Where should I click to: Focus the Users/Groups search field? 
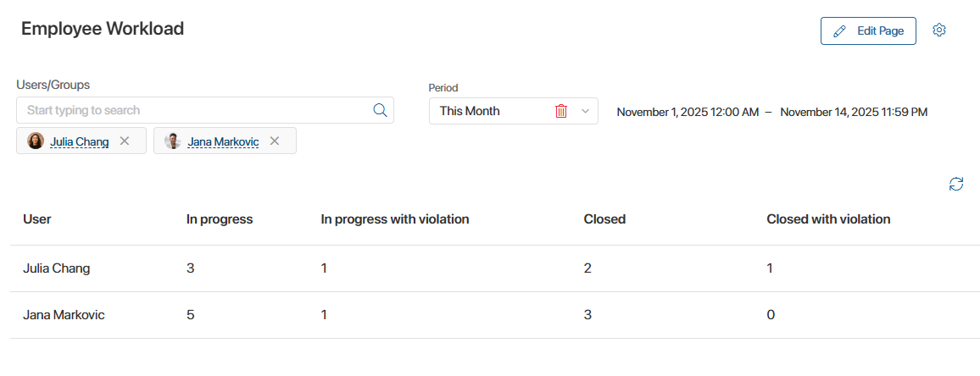195,110
